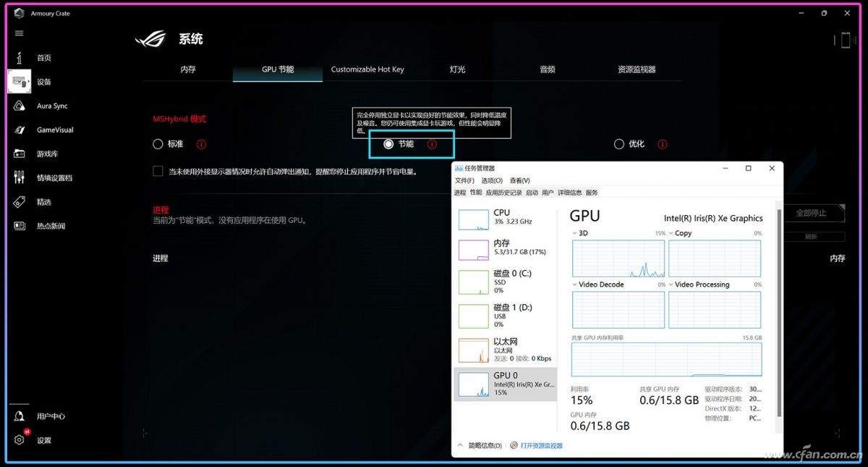The height and width of the screenshot is (467, 868).
Task: Switch to the 用户 tab in Task Manager
Action: 548,193
